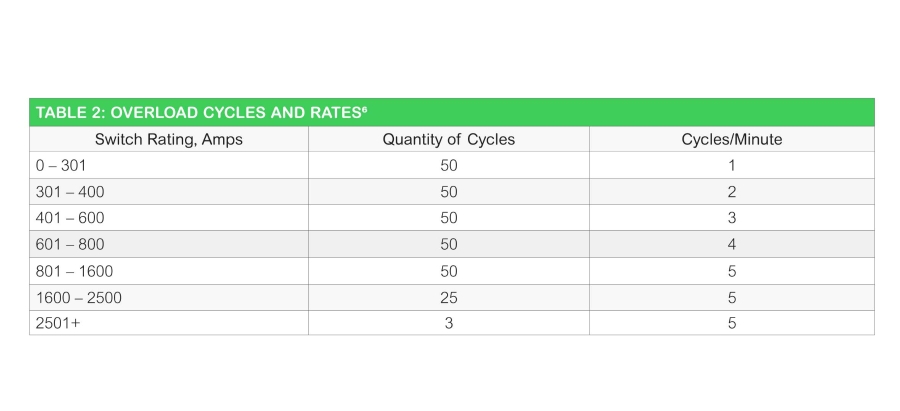The width and height of the screenshot is (900, 411).
Task: Select the cycles per minute value 2
Action: point(732,192)
